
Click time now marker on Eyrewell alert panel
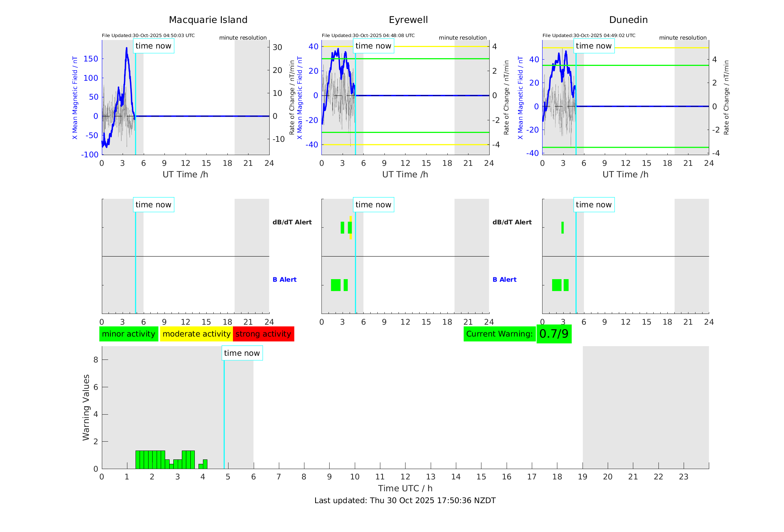[x=373, y=205]
